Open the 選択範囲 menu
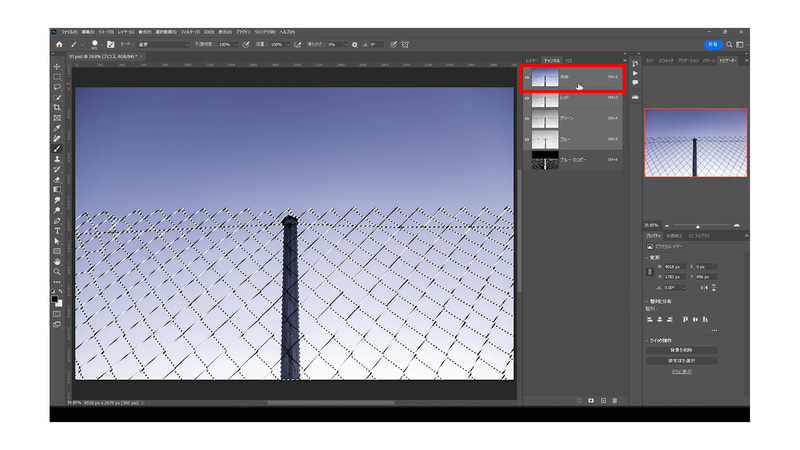 coord(166,32)
